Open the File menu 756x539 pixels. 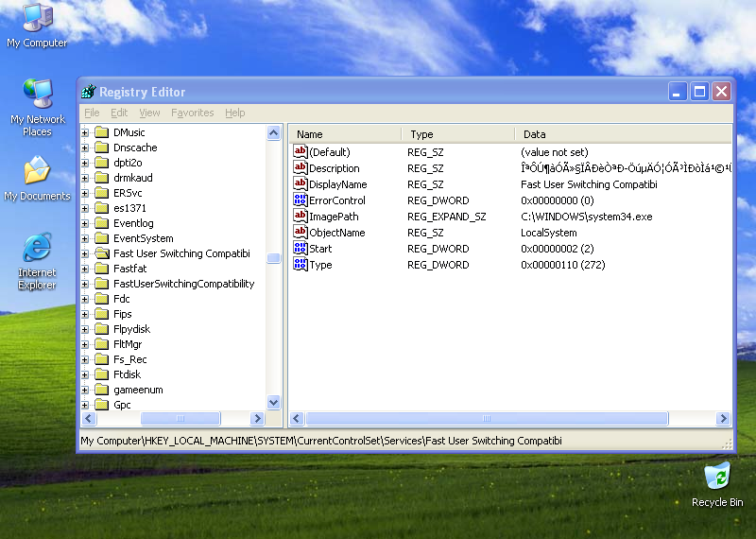tap(92, 113)
